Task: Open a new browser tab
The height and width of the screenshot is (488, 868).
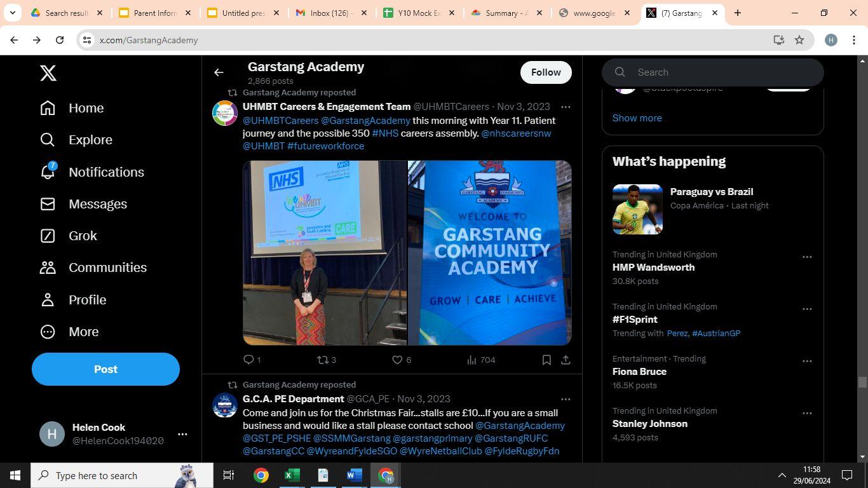Action: [738, 13]
